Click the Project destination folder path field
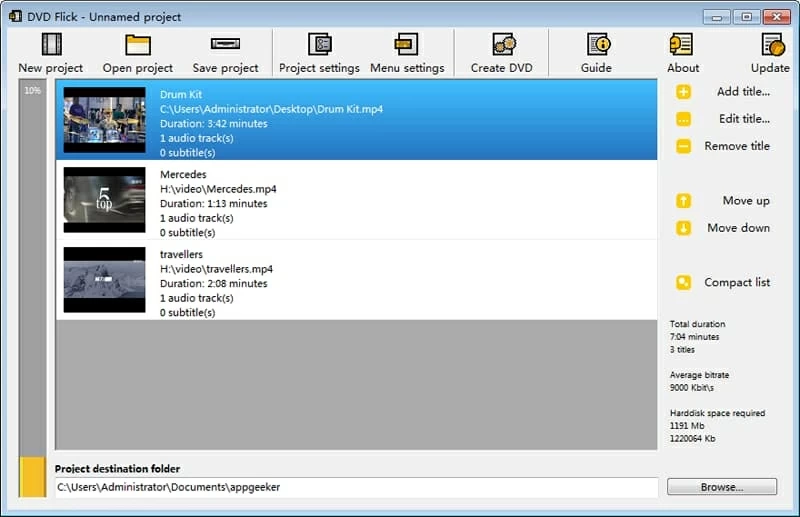Screen dimensions: 800x517 pyautogui.click(x=356, y=487)
